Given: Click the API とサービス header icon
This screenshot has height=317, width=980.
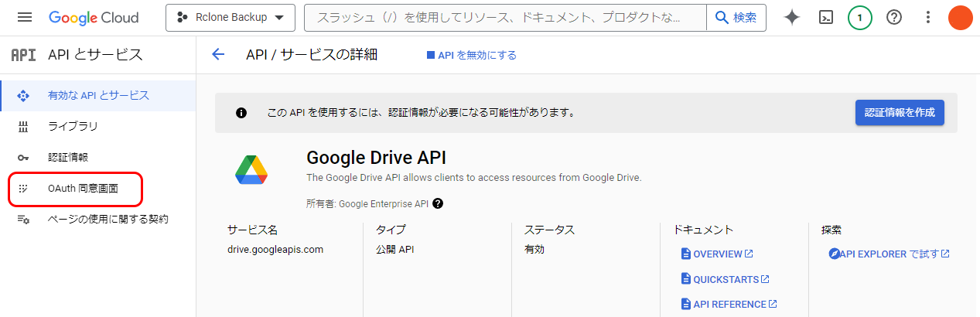Looking at the screenshot, I should (x=23, y=55).
